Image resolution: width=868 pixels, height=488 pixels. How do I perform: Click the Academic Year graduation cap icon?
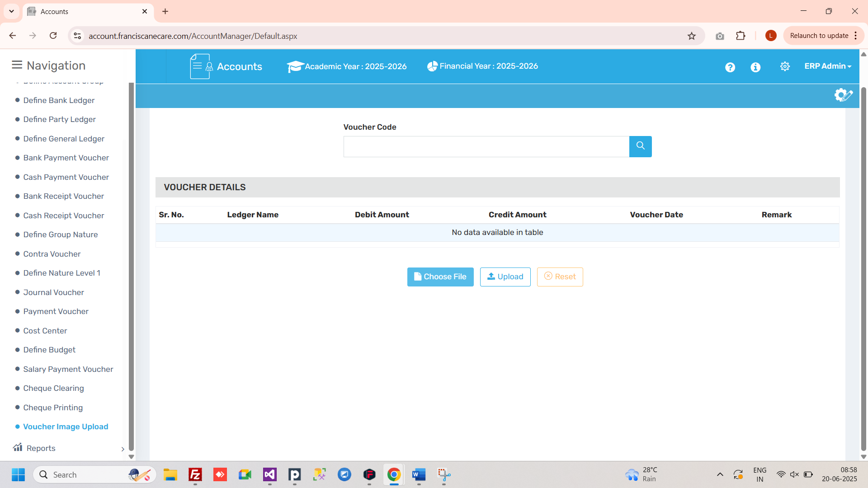295,66
